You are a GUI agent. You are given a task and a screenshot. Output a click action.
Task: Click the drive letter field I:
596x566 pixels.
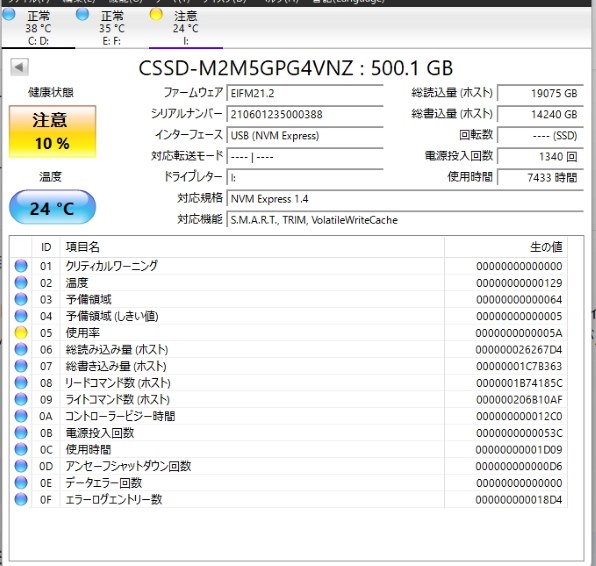coord(305,178)
